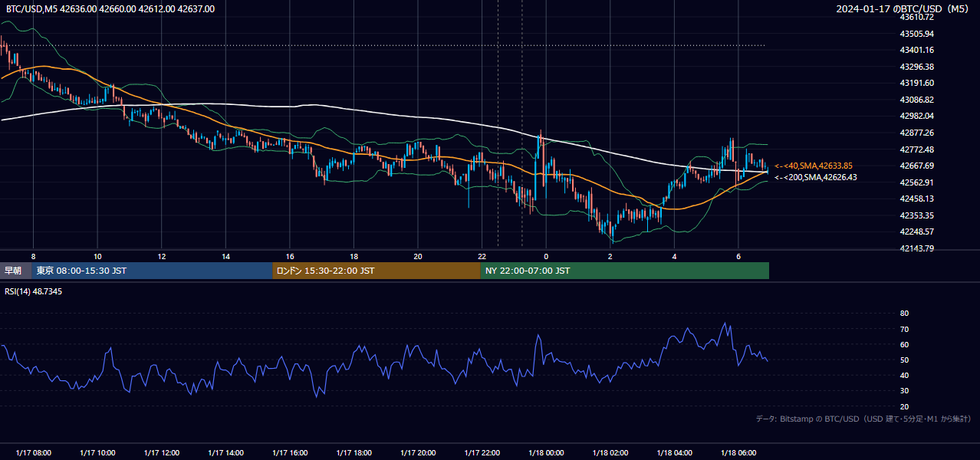Click price label 42667.69

pos(917,166)
